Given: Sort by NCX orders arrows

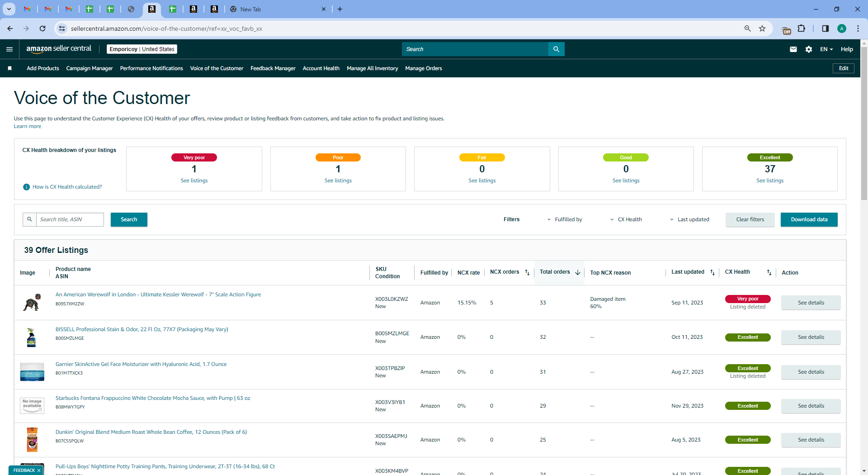Looking at the screenshot, I should click(x=527, y=272).
